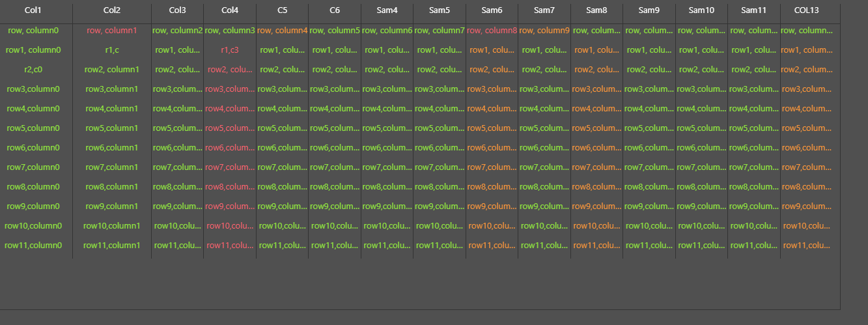868x325 pixels.
Task: Select the cell 'row3,column0'
Action: (33, 89)
